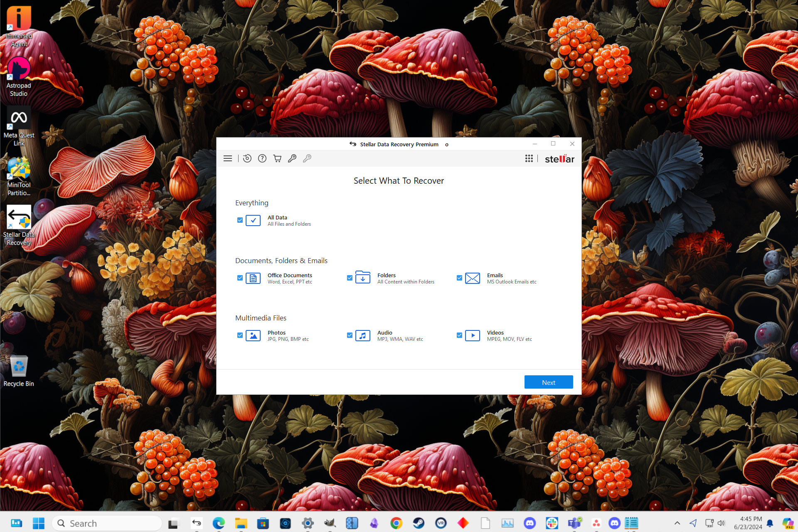This screenshot has height=532, width=798.
Task: Click the stellar logo
Action: click(x=559, y=159)
